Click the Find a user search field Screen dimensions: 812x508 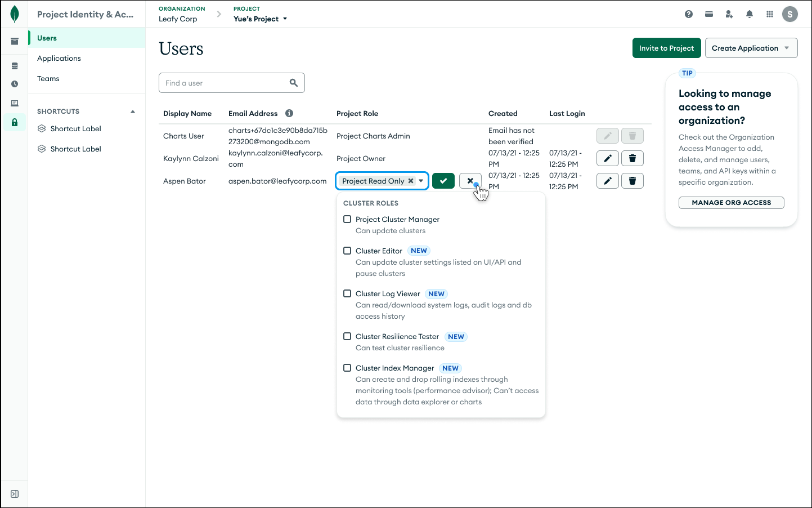225,83
